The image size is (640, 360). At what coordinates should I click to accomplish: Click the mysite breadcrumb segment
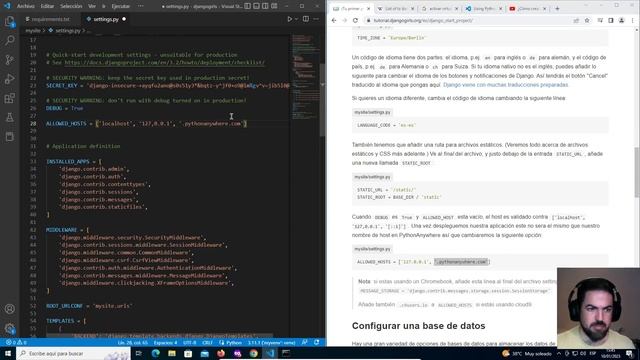tap(33, 31)
